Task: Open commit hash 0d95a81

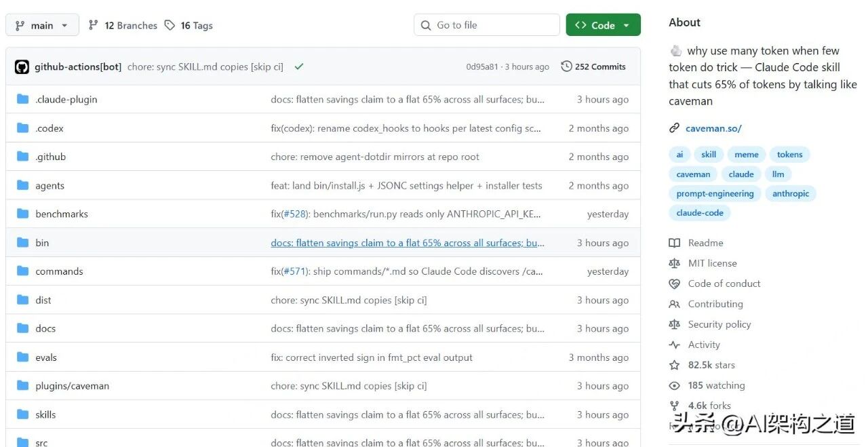Action: [482, 66]
